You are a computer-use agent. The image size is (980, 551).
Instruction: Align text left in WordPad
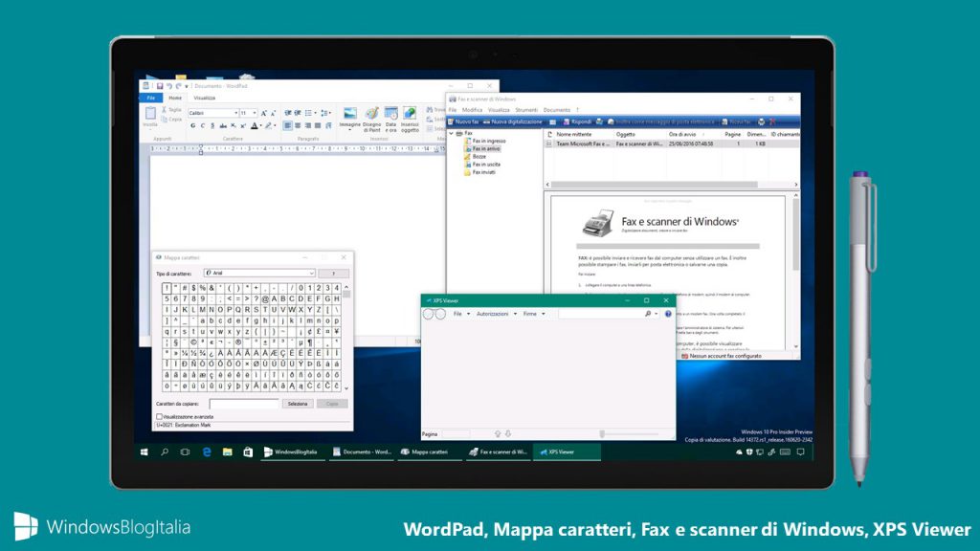(x=287, y=125)
